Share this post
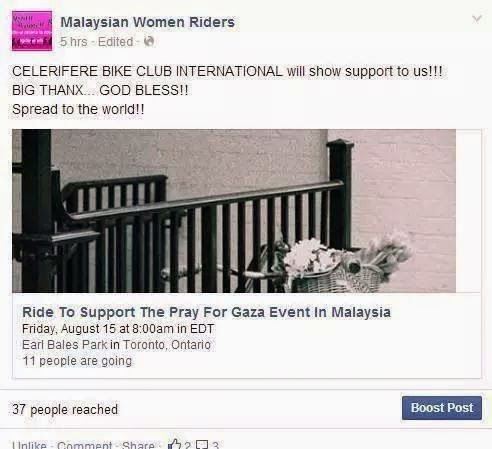The image size is (492, 449). [x=138, y=445]
